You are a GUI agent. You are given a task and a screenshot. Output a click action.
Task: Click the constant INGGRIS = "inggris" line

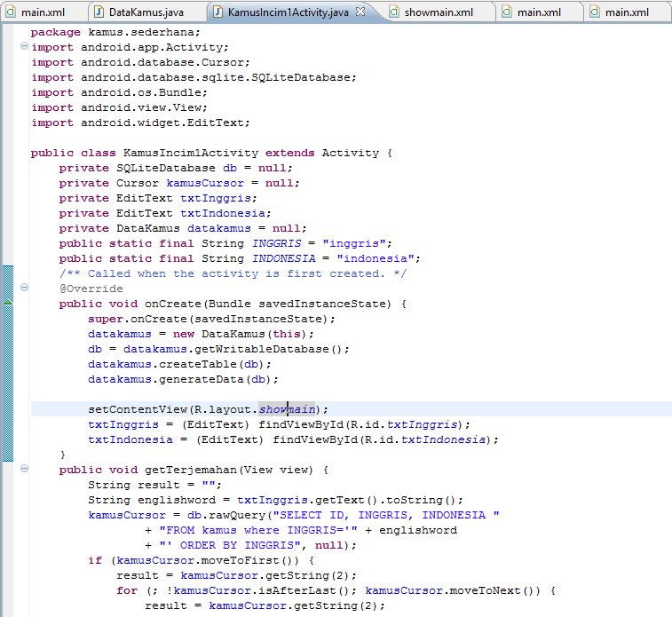click(225, 243)
